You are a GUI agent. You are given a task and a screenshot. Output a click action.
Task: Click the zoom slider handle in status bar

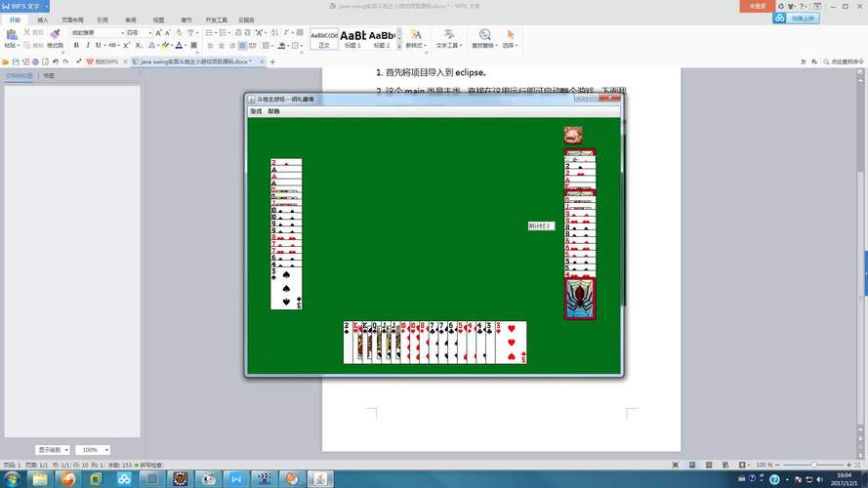(x=813, y=465)
